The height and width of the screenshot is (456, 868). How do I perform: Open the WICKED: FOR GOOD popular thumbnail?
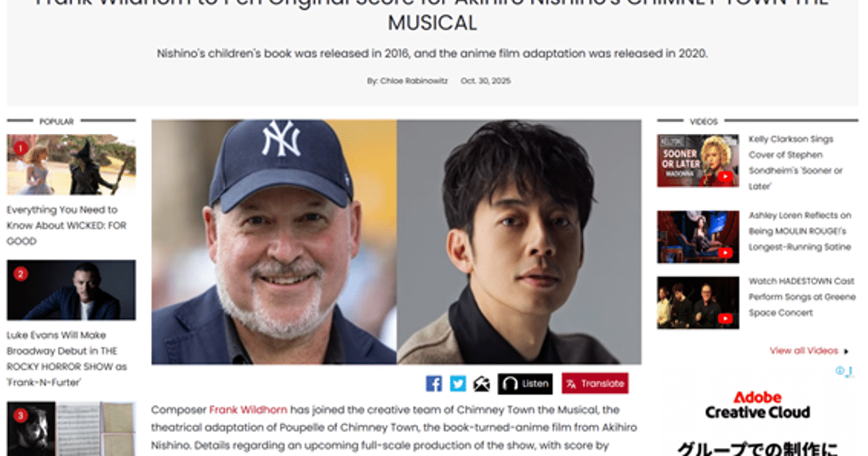(x=71, y=165)
